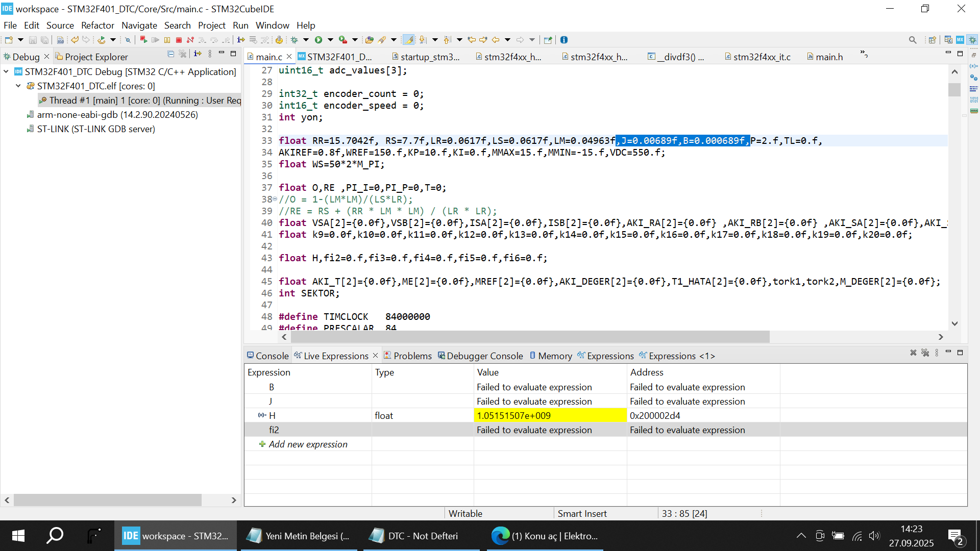Screen dimensions: 980x551
Task: Open Registers view with 1010 icon
Action: click(973, 99)
